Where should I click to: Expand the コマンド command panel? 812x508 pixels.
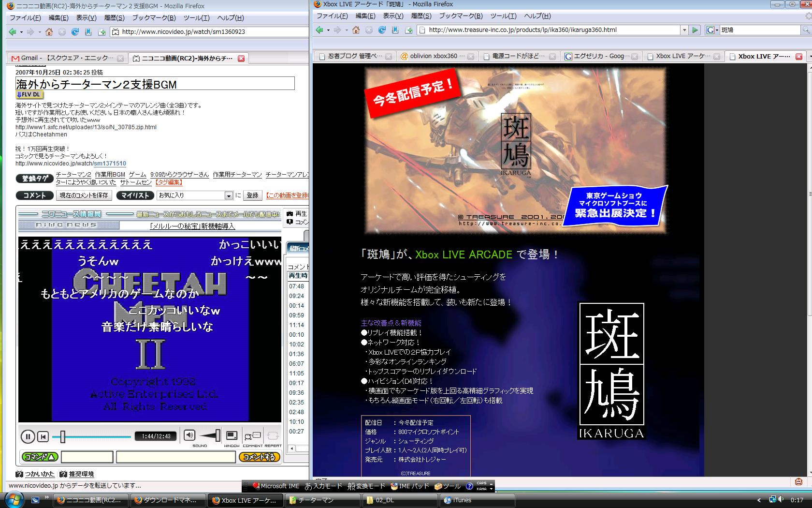[40, 457]
